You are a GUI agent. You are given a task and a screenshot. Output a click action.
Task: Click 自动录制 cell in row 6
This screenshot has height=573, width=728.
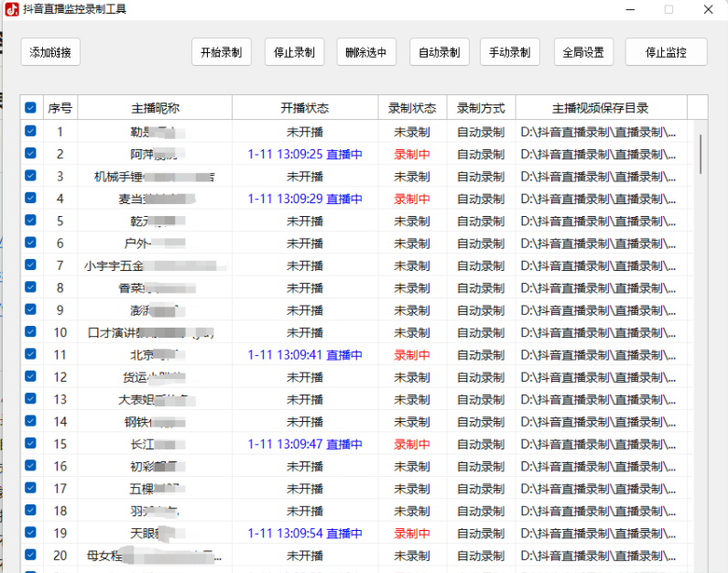[481, 243]
